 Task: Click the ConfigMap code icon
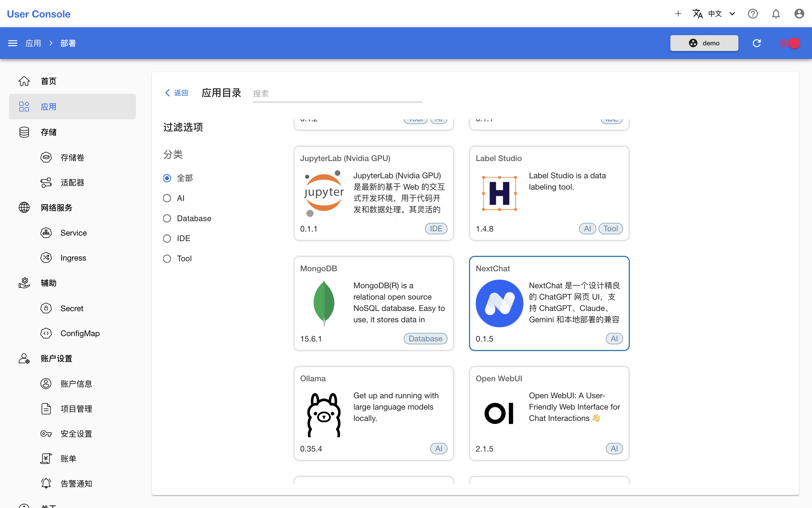(46, 333)
